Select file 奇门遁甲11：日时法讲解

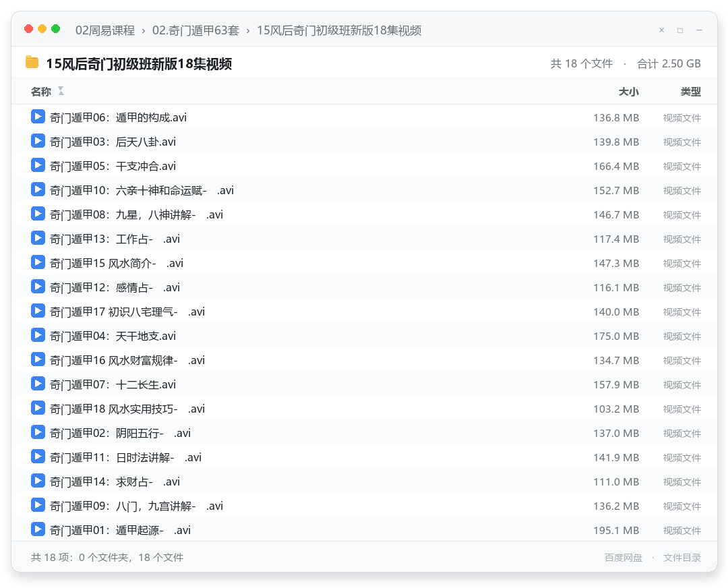[x=364, y=457]
